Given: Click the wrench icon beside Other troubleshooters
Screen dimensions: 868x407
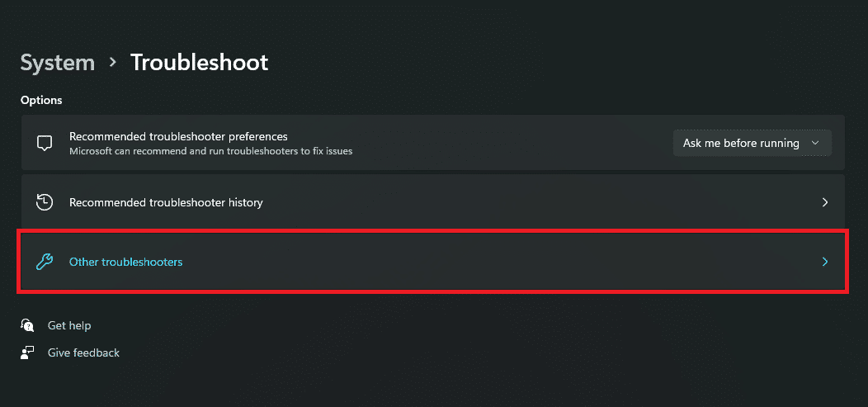Looking at the screenshot, I should (45, 262).
